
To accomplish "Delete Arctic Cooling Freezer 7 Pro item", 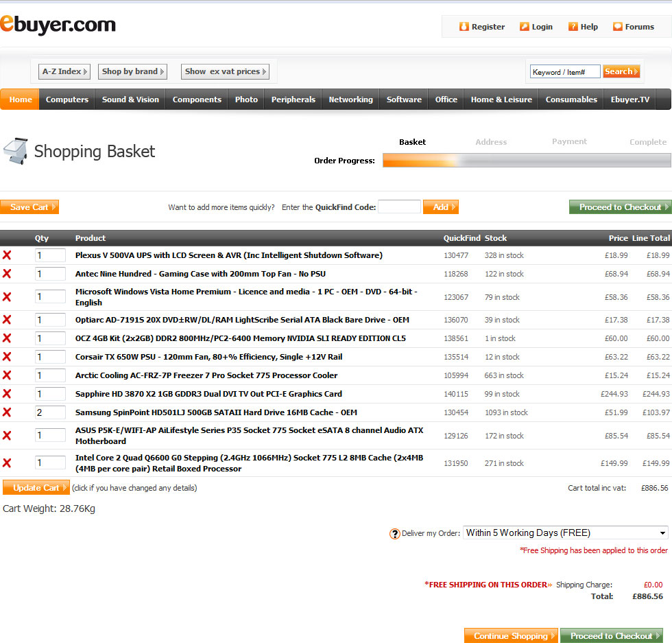I will coord(7,375).
